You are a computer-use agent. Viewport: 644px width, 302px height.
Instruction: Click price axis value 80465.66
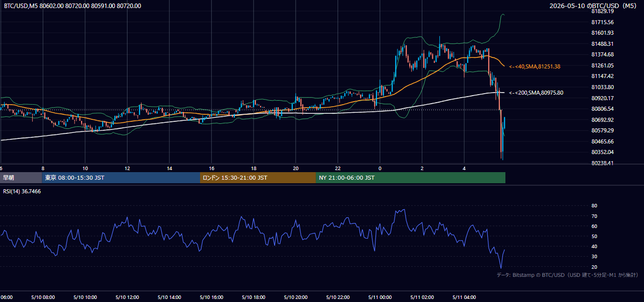click(x=602, y=141)
